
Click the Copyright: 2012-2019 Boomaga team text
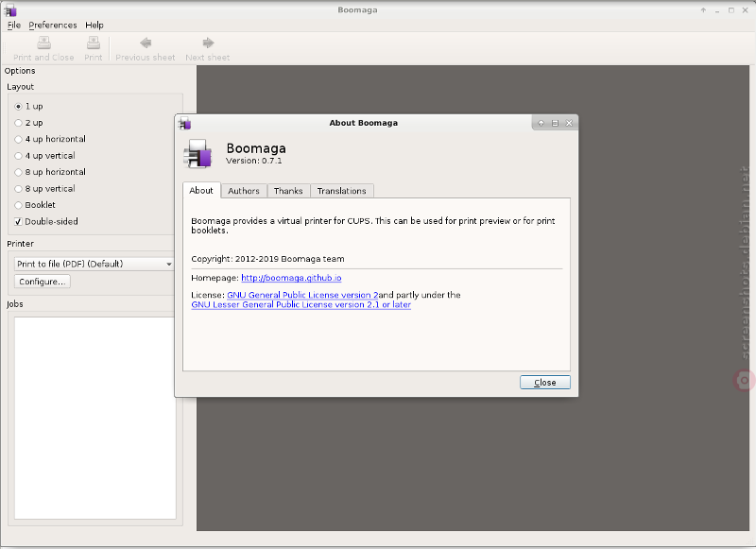pos(267,259)
